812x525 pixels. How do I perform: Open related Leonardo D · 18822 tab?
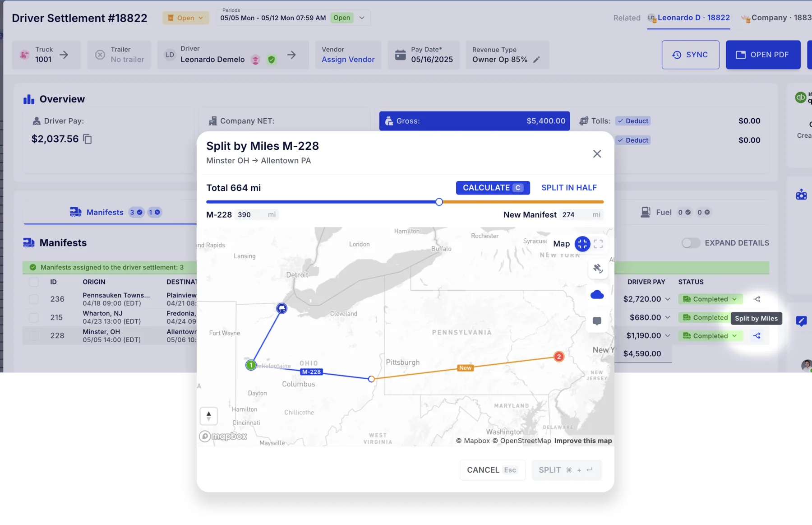coord(688,18)
